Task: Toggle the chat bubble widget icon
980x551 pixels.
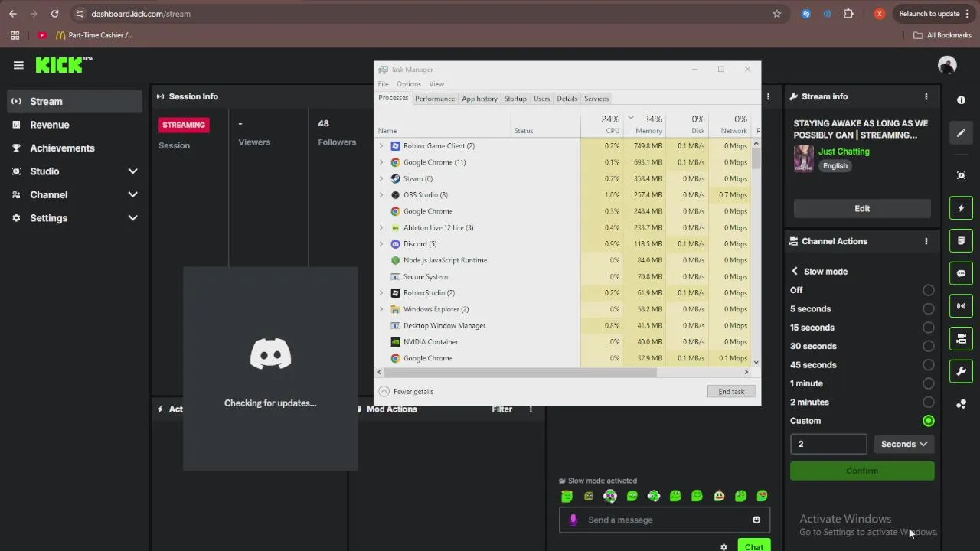Action: [961, 273]
